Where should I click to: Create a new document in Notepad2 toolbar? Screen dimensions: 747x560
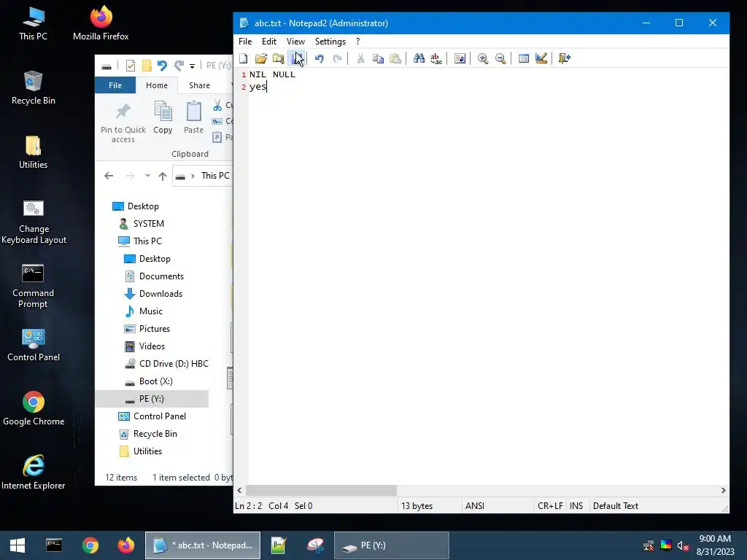coord(244,58)
